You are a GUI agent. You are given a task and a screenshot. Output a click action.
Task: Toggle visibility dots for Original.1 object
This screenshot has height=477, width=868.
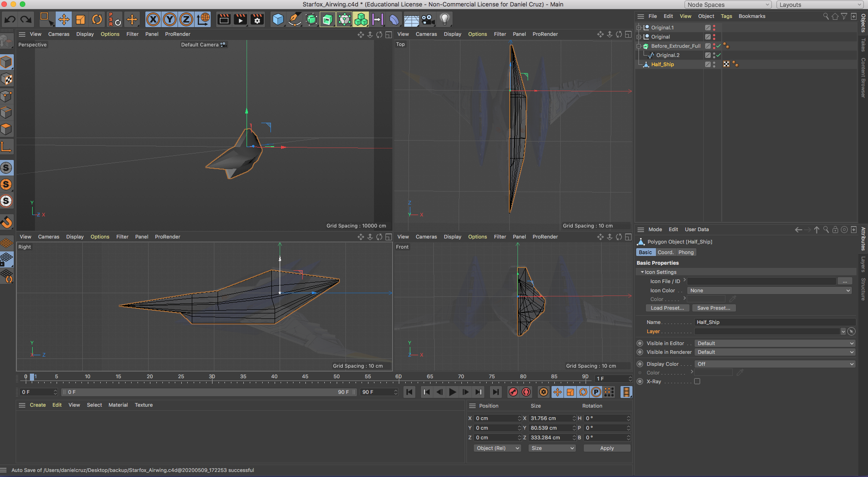tap(714, 28)
